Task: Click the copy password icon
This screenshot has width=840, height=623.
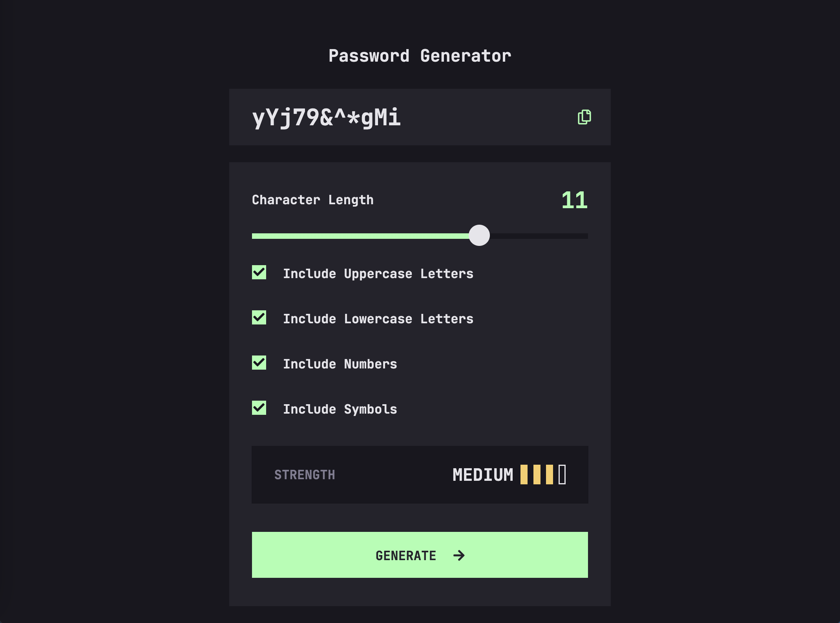Action: (x=584, y=117)
